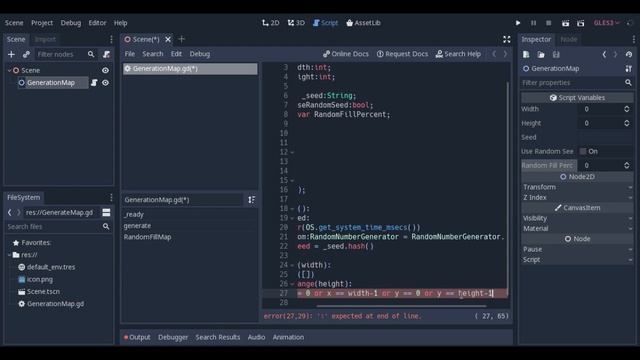Pause the running project
Screen dimensions: 640x360
coord(533,23)
